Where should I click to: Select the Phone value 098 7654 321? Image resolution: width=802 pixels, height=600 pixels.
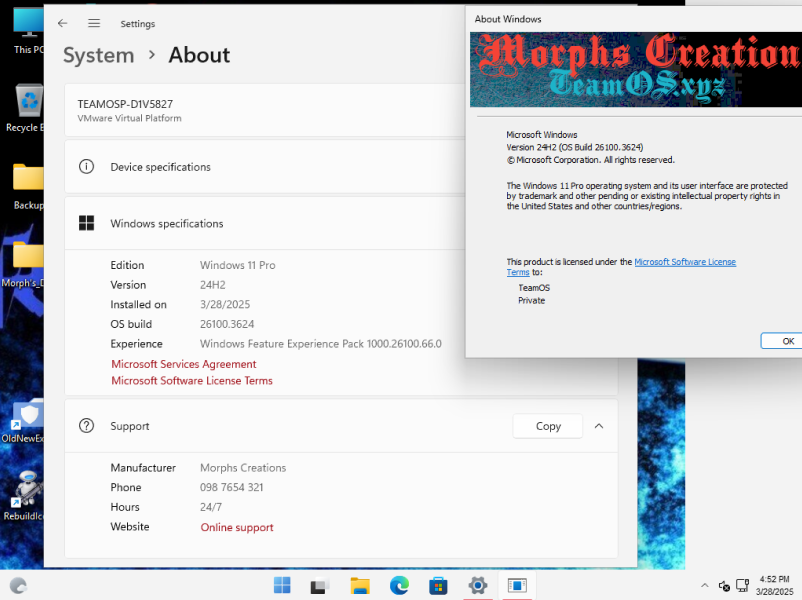(x=232, y=487)
